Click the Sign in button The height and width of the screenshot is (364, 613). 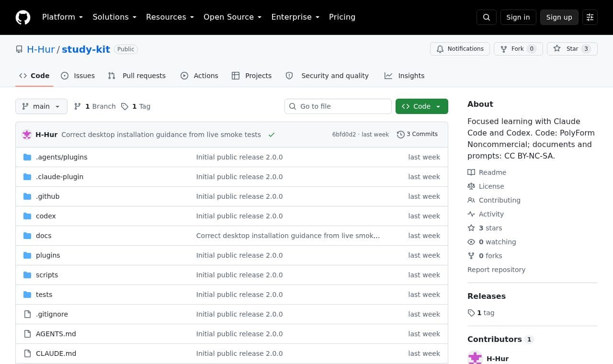pos(518,17)
